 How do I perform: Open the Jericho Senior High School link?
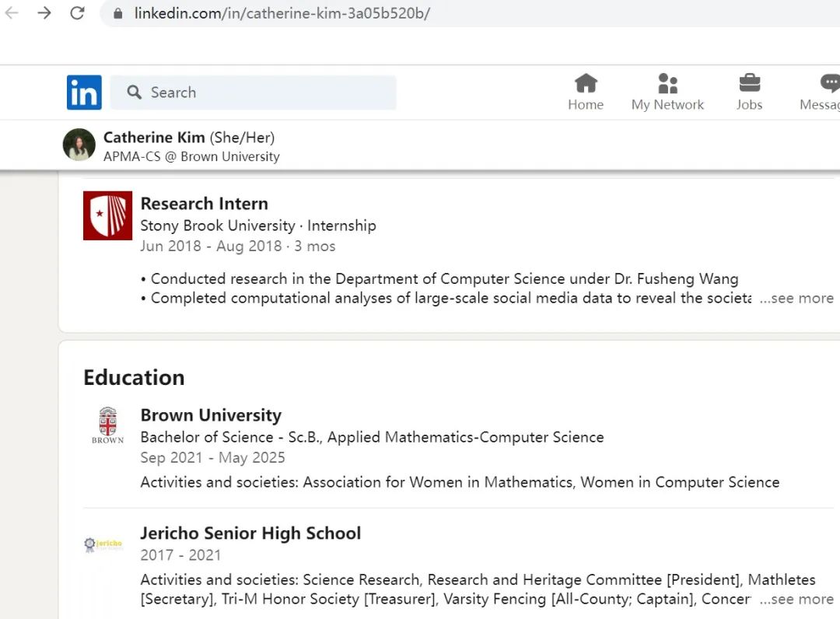[x=250, y=533]
